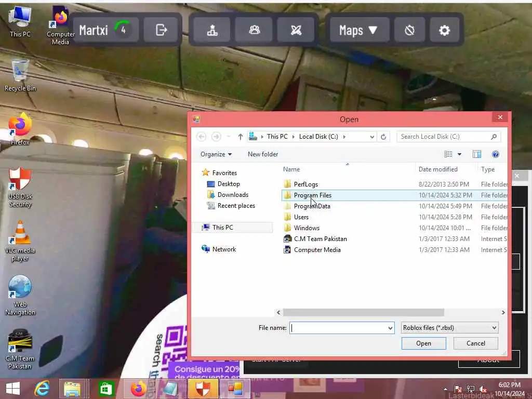Sort by the Type column header
The width and height of the screenshot is (532, 399).
tap(492, 169)
